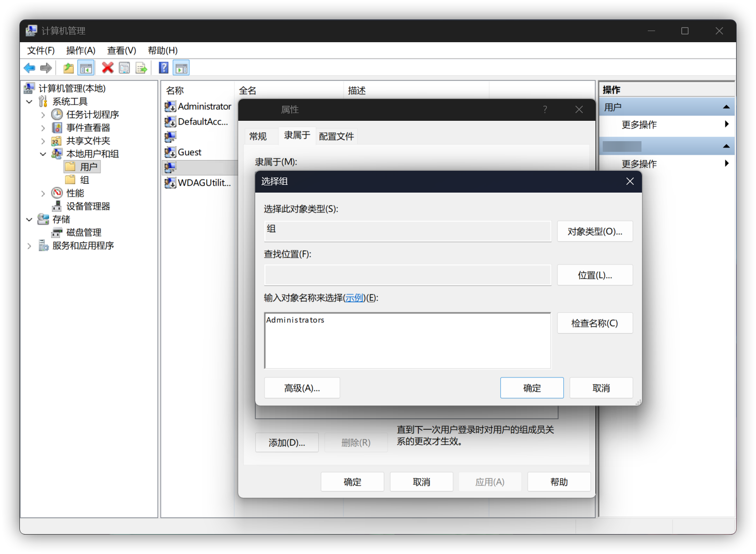This screenshot has width=756, height=554.
Task: Open the 操作(A) menu
Action: [81, 50]
